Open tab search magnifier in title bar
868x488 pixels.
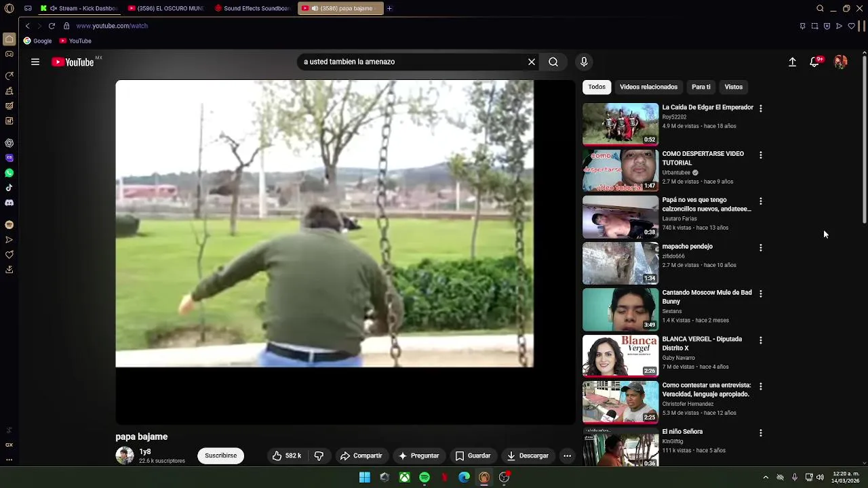coord(820,8)
